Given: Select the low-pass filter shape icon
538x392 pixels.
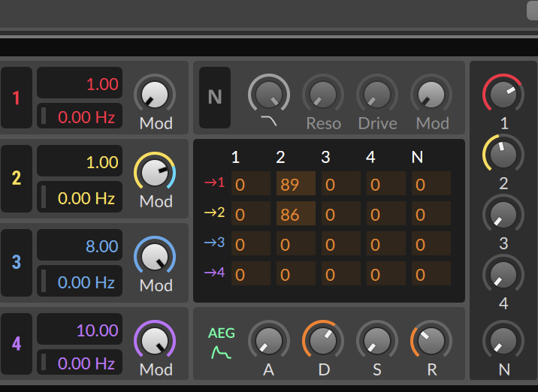Looking at the screenshot, I should (268, 120).
